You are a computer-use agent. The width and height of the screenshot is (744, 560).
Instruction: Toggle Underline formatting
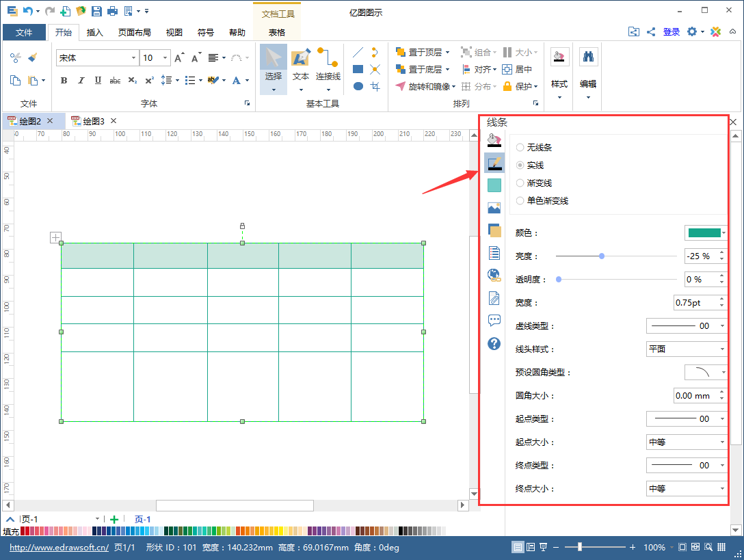pyautogui.click(x=98, y=81)
